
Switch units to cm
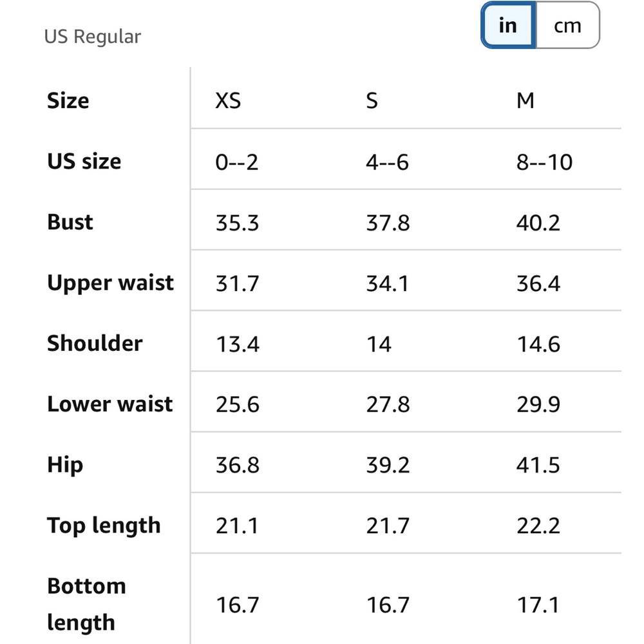coord(567,26)
